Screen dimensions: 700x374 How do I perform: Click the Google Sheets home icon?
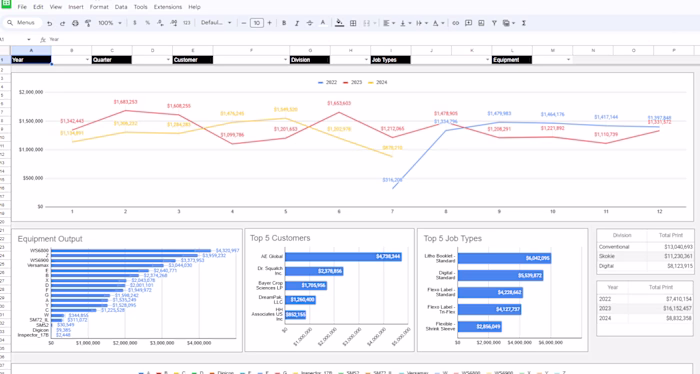point(6,4)
